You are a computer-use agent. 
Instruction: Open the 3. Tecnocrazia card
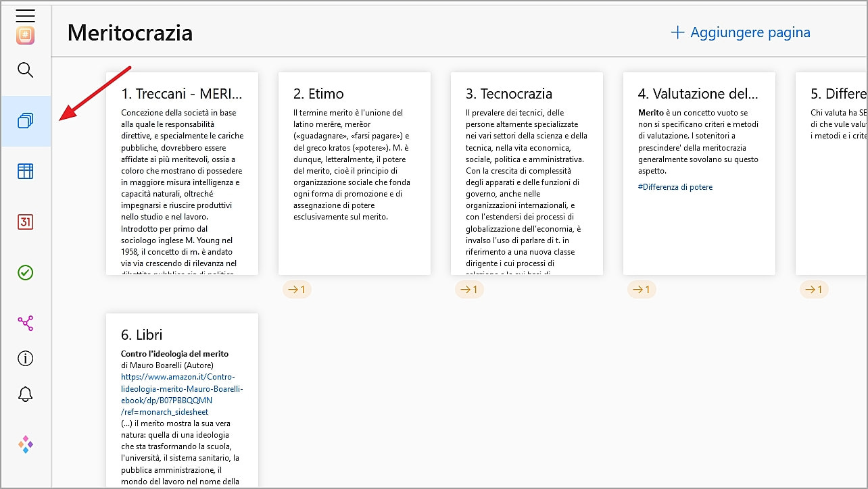[527, 174]
